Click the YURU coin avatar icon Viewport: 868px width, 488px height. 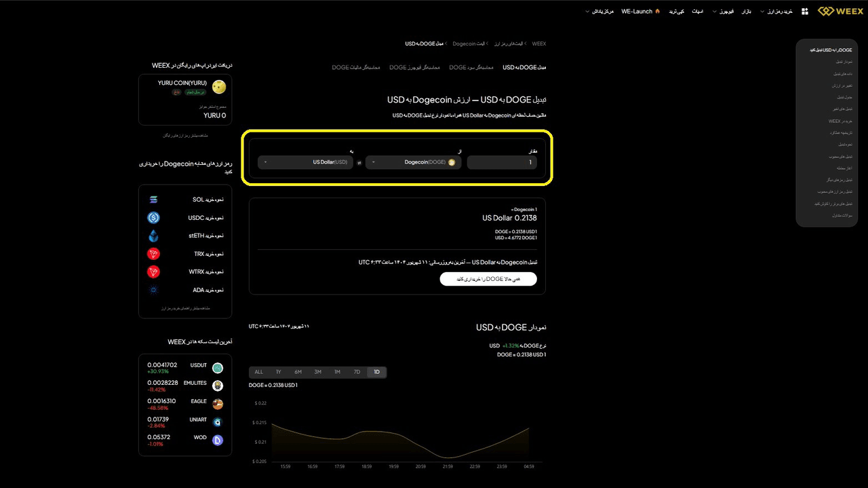point(218,87)
